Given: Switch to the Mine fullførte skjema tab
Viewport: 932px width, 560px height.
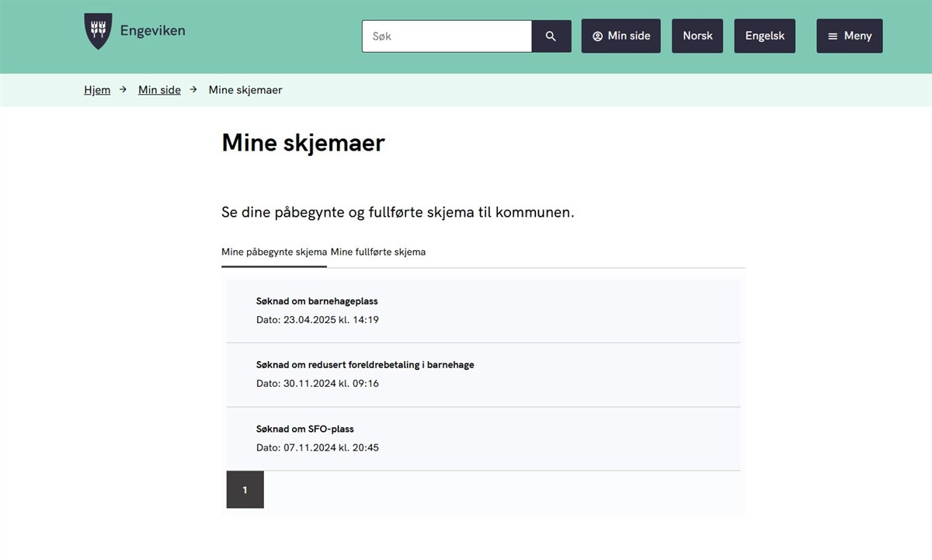Looking at the screenshot, I should point(378,252).
